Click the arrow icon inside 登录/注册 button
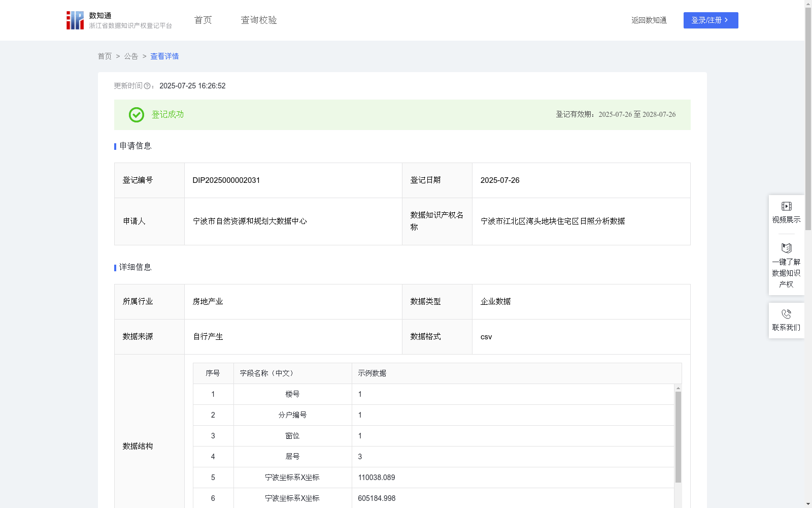 pos(726,20)
